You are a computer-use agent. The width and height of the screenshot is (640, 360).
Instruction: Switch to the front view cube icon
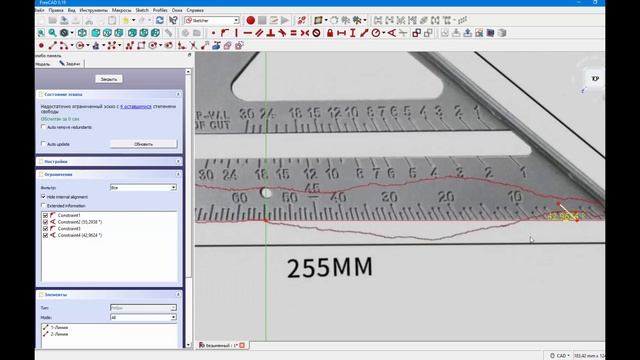pyautogui.click(x=96, y=33)
